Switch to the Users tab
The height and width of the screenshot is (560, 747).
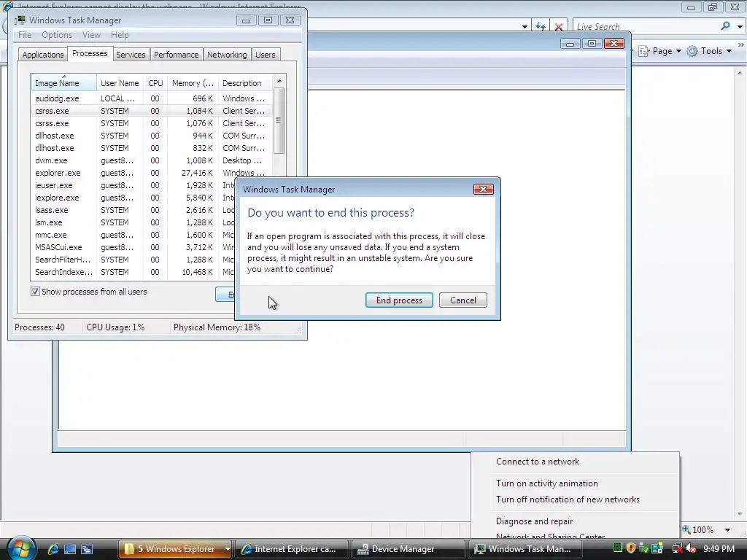pos(266,55)
